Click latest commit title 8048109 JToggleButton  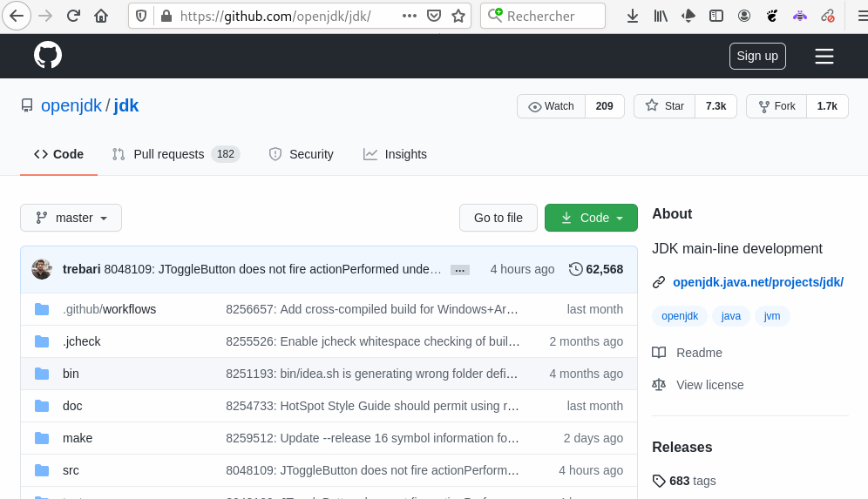pos(273,269)
